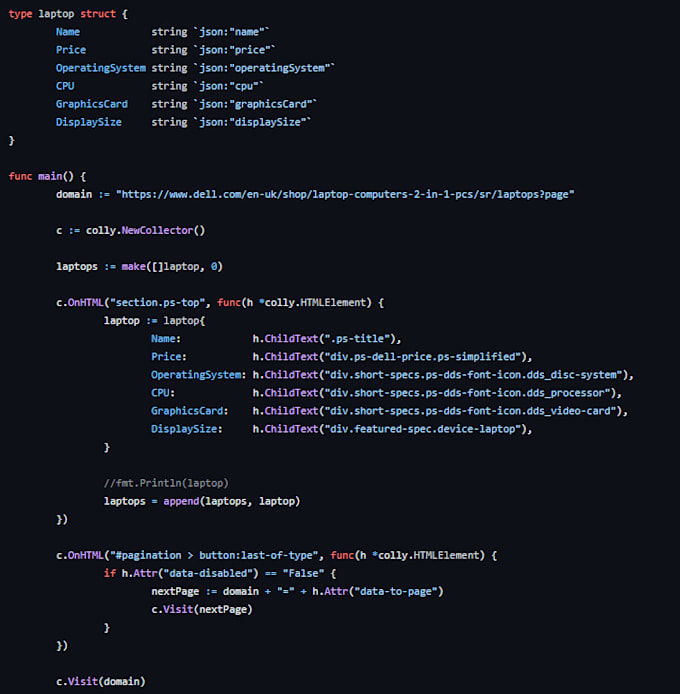Click the "False" string literal
This screenshot has width=680, height=694.
[x=303, y=574]
